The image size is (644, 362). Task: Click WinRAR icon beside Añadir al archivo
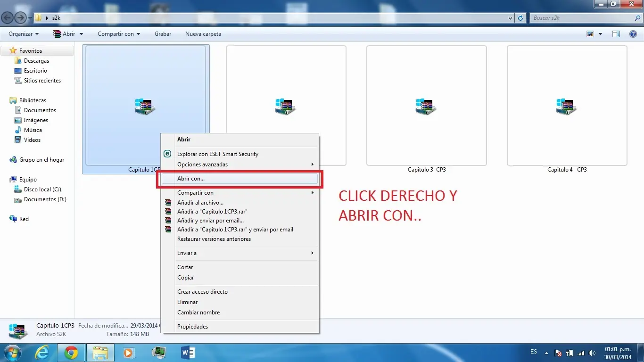[x=168, y=203]
